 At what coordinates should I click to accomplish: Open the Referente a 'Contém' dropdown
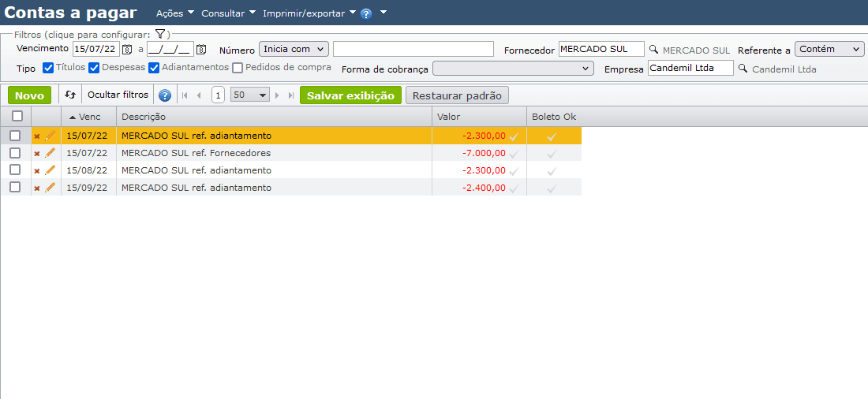(829, 49)
